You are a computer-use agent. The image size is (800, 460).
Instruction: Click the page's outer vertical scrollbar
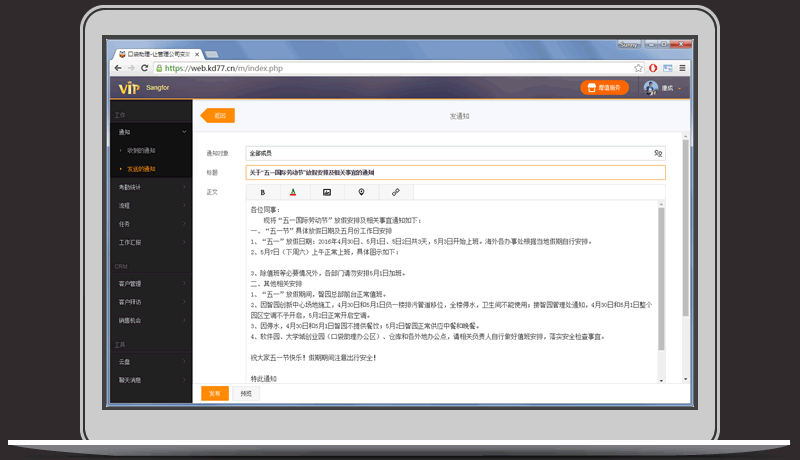coord(685,227)
